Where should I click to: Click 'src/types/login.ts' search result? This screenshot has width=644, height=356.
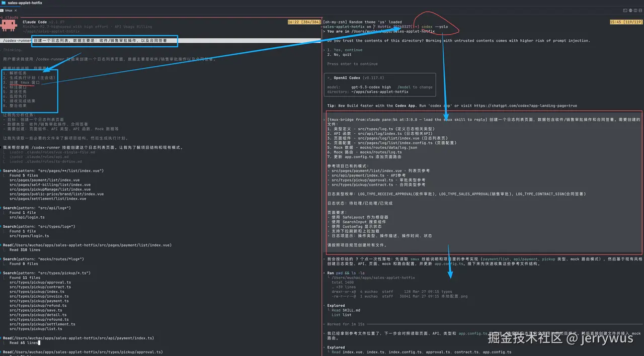29,236
